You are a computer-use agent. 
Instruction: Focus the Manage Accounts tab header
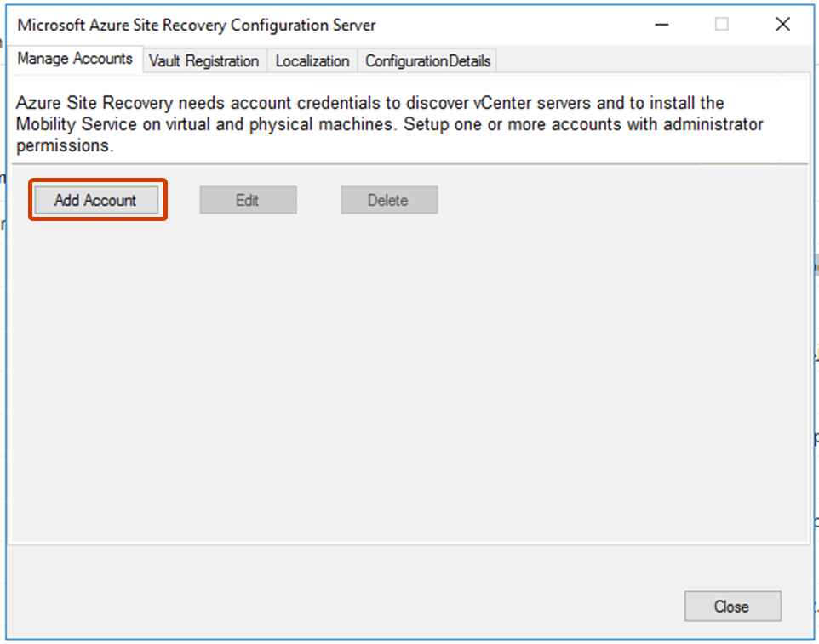click(75, 59)
